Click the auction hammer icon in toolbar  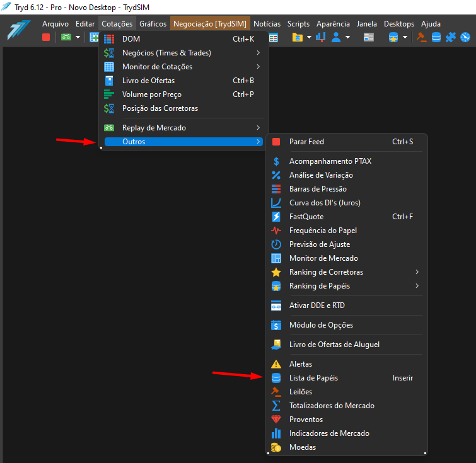[x=421, y=37]
